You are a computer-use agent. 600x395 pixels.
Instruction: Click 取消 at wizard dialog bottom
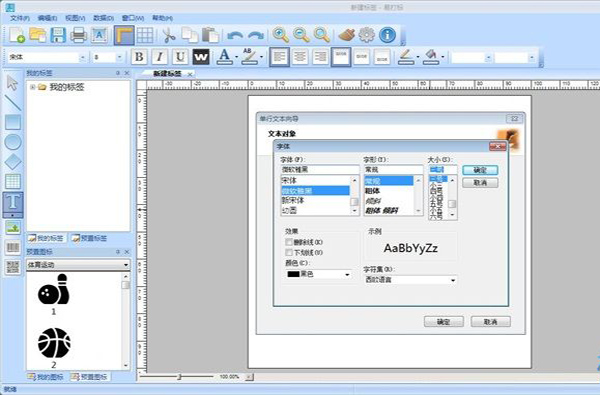click(x=491, y=322)
